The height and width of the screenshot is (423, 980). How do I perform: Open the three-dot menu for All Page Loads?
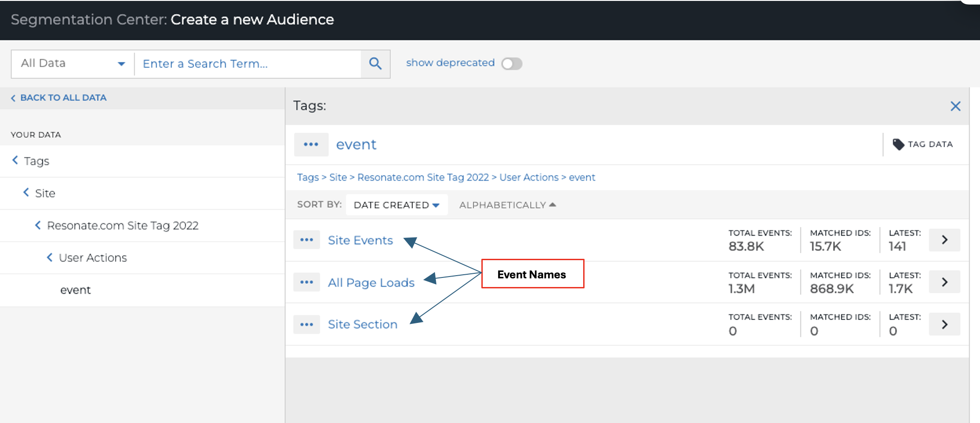click(x=307, y=282)
